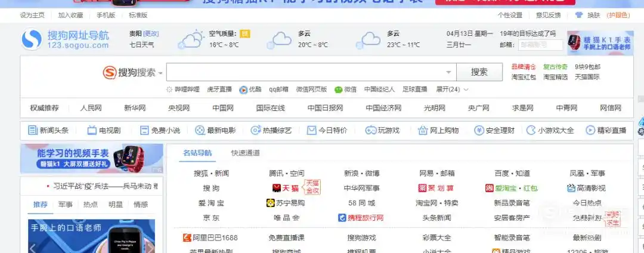Open the 安全理财 finance icon link

point(479,131)
